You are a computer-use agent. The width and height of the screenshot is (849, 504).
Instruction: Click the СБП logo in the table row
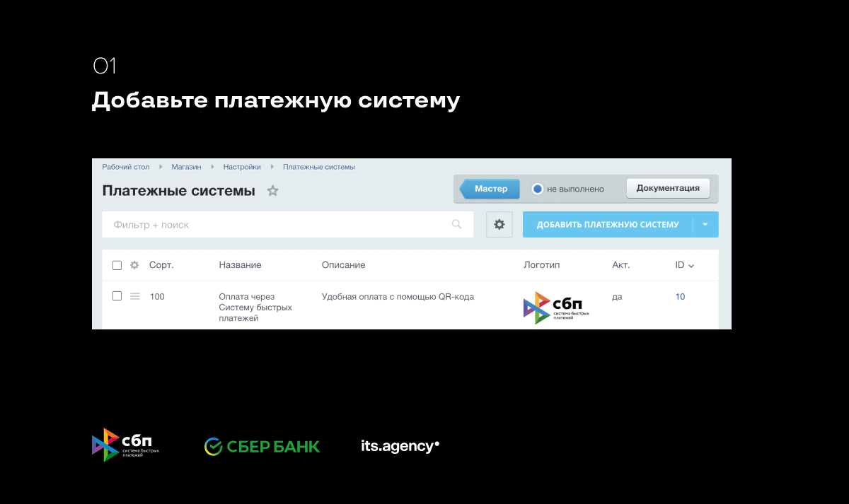tap(556, 307)
